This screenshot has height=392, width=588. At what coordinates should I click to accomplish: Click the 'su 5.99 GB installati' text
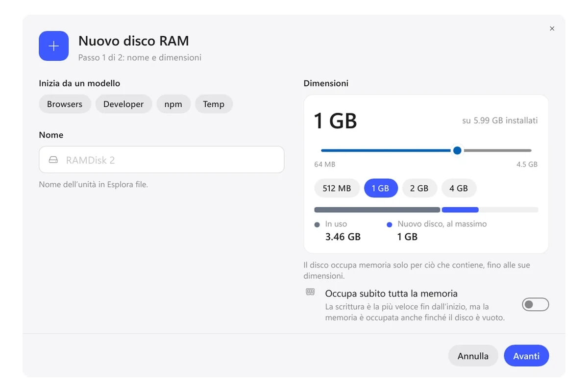click(x=500, y=120)
